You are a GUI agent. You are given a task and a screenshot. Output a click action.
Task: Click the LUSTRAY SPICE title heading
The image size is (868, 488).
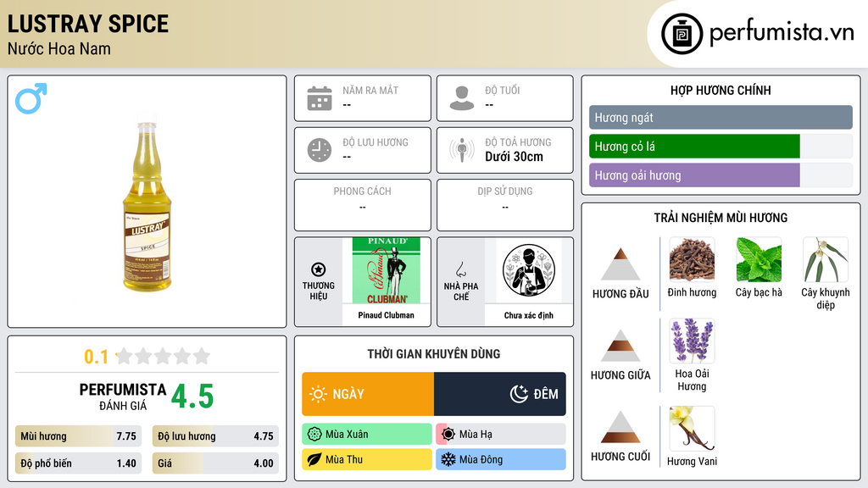pyautogui.click(x=88, y=24)
